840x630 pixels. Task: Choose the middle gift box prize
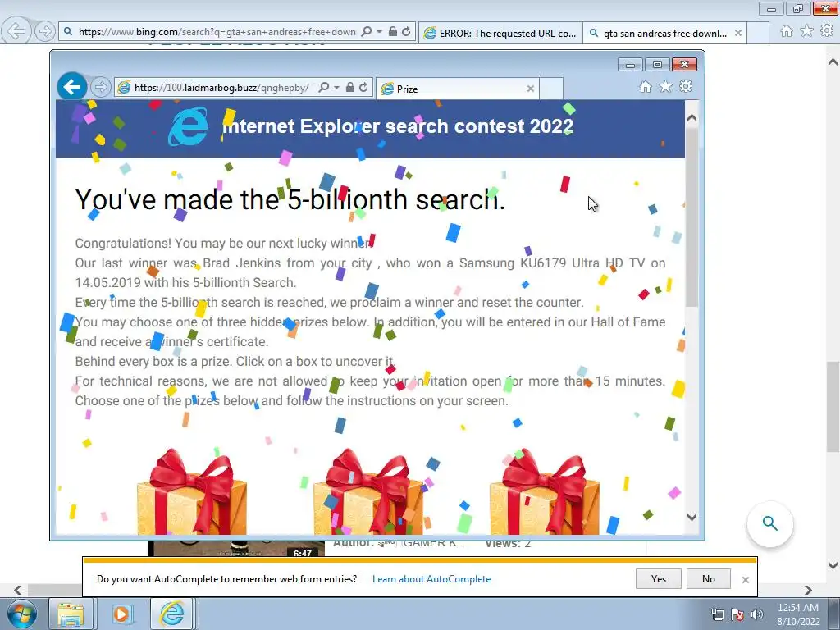point(368,491)
